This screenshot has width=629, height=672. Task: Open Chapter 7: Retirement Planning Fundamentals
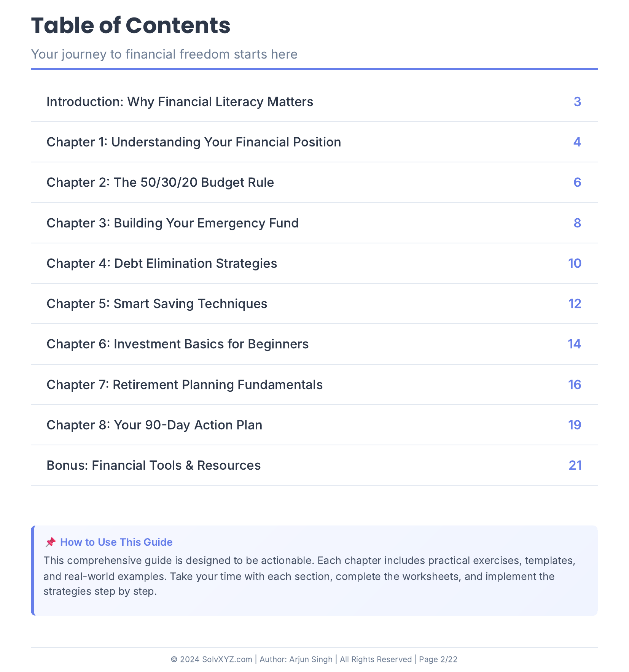pos(185,385)
